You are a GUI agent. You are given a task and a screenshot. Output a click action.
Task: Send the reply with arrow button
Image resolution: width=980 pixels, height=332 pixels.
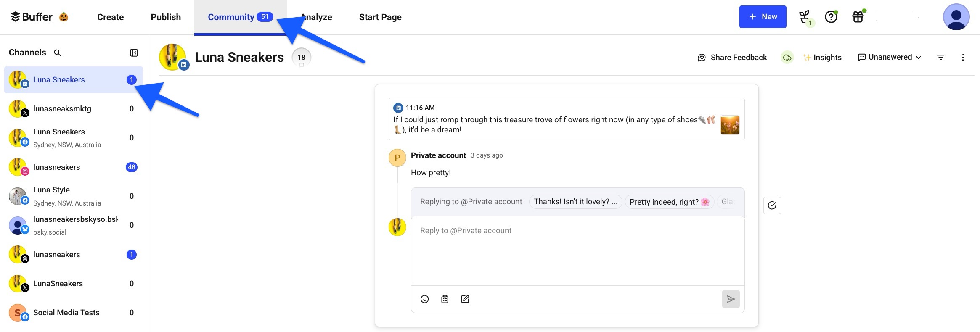click(x=731, y=299)
